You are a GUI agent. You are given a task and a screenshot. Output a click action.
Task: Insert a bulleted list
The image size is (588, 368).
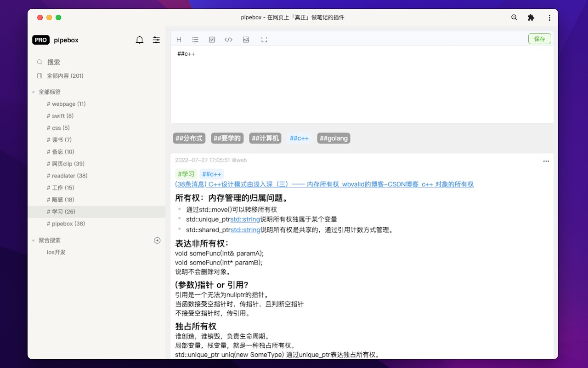point(195,40)
